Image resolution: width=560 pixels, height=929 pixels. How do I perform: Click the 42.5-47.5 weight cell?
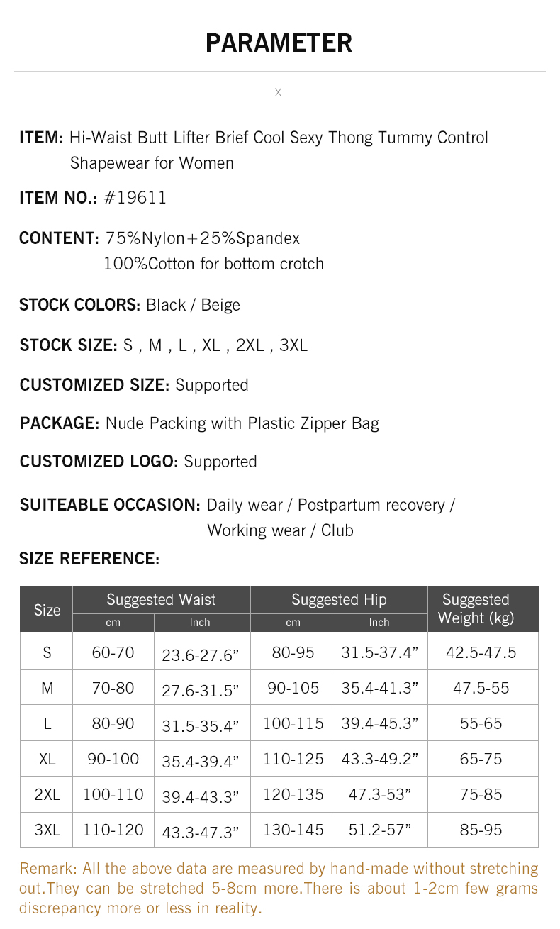pos(481,652)
